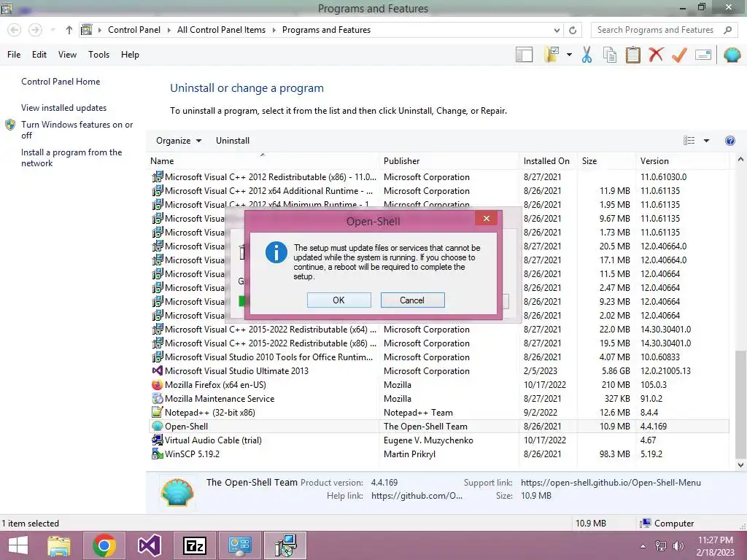Select the Mozilla Firefox (x64 en-US) row
This screenshot has height=560, width=747.
click(x=439, y=385)
